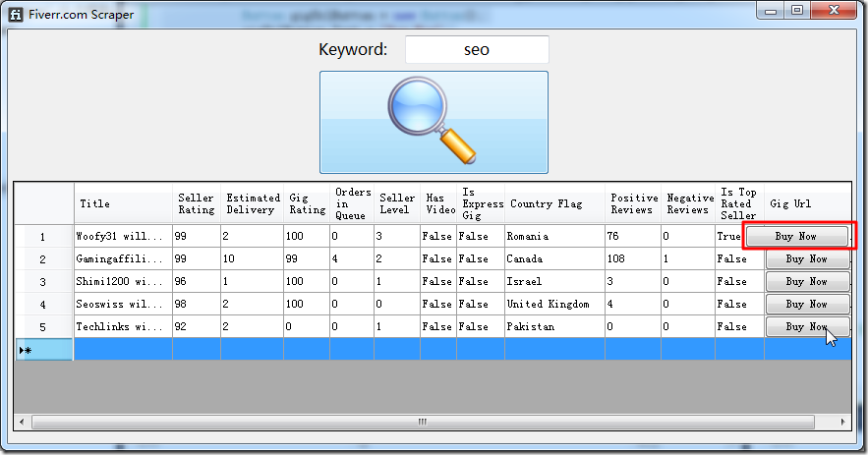Close the Fiverr.com Scraper window
The image size is (868, 455).
(834, 11)
